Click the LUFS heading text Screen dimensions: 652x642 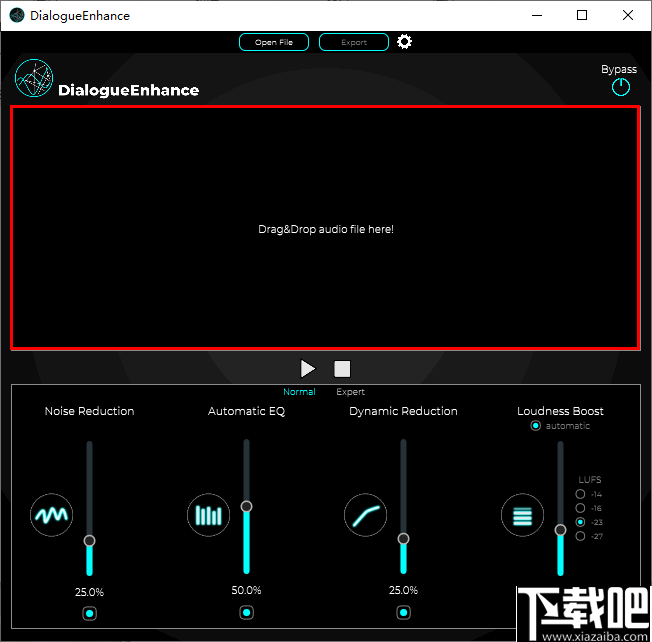pos(590,479)
